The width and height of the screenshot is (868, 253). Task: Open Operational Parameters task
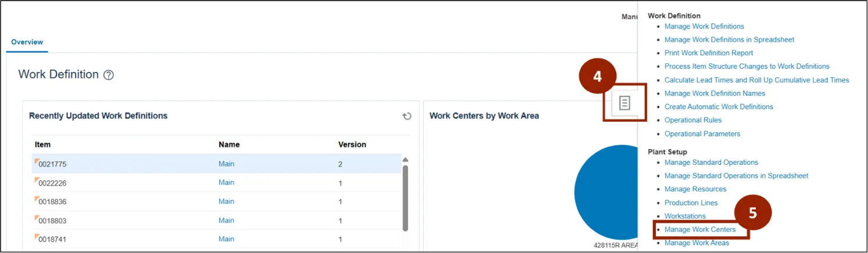click(x=702, y=134)
